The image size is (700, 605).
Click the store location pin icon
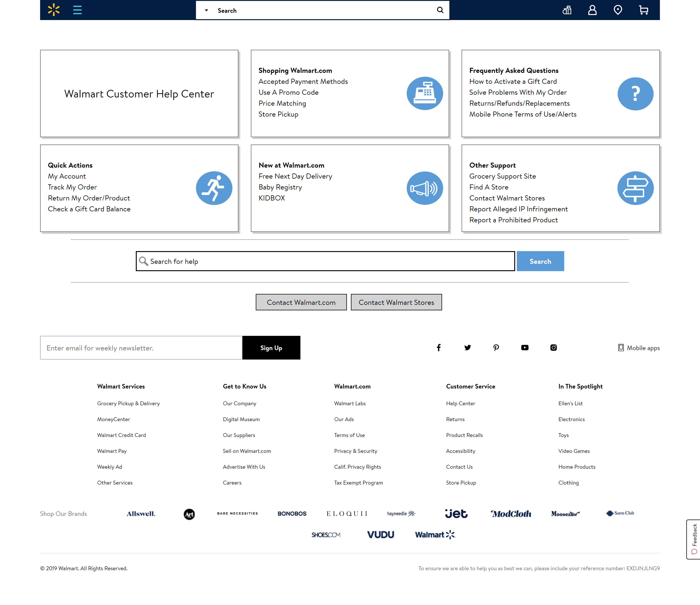pyautogui.click(x=618, y=10)
